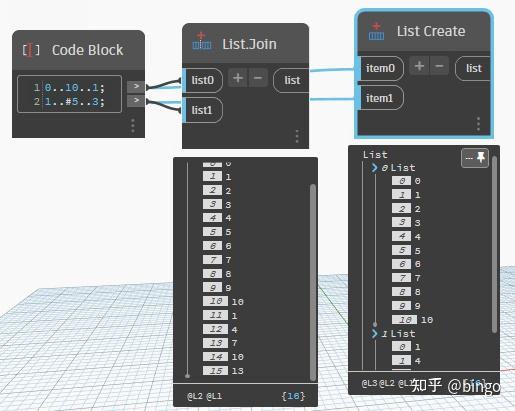This screenshot has width=515, height=411.
Task: Click the top-level List label in List Create preview
Action: point(375,155)
